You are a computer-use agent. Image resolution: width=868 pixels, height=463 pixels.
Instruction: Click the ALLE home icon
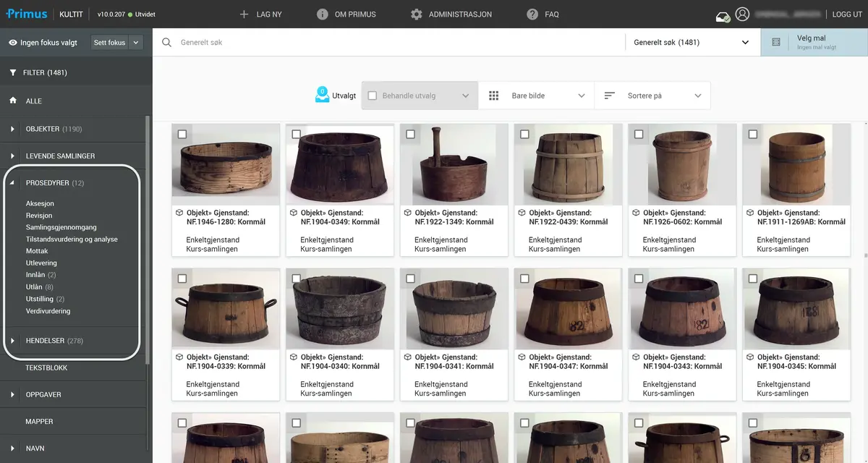click(13, 101)
